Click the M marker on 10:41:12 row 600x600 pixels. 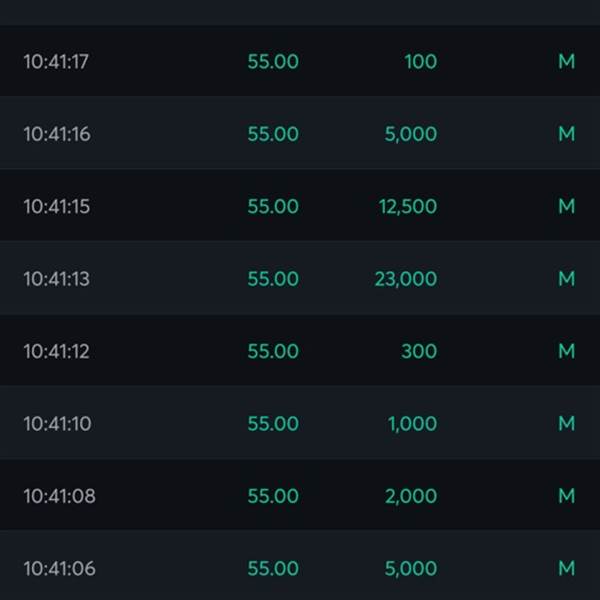(566, 351)
